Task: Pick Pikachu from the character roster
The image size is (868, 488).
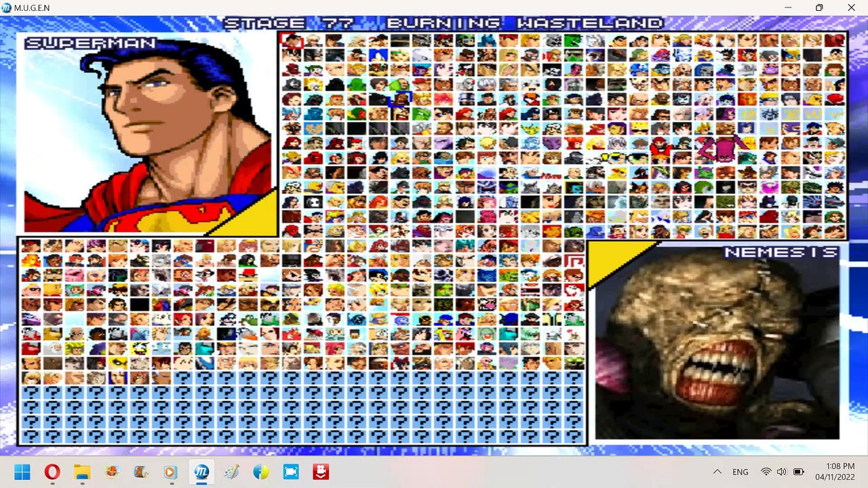Action: (530, 129)
